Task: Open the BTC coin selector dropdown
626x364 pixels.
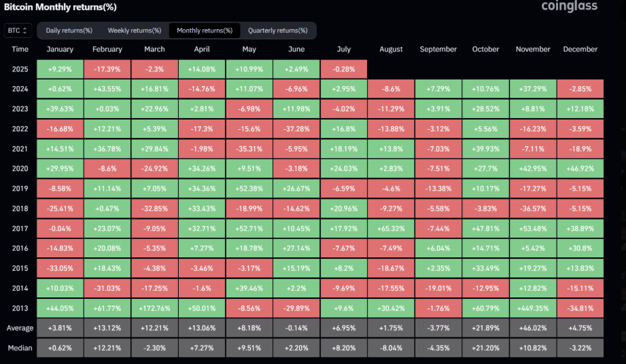Action: pos(18,31)
